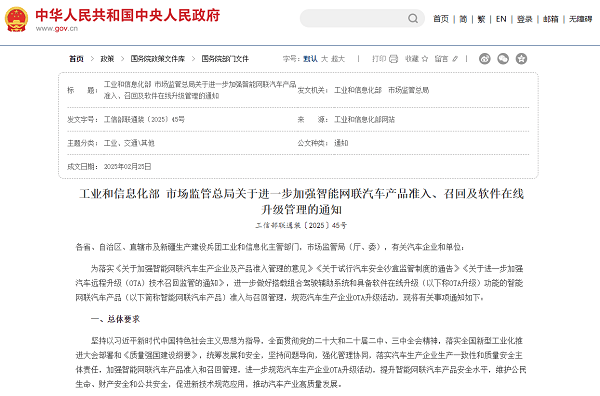
Task: Open 首页 in top navigation
Action: coord(441,19)
